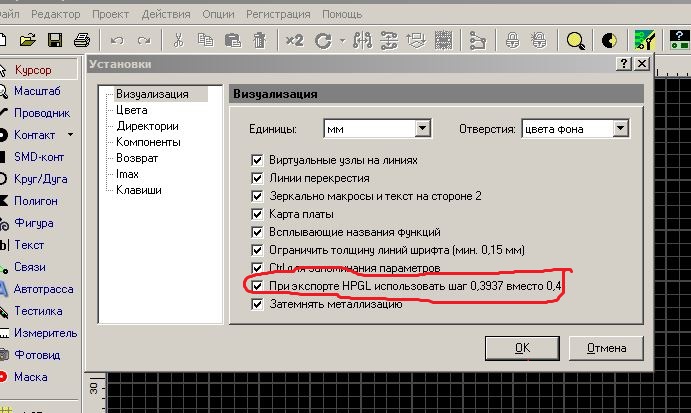This screenshot has height=413, width=691.
Task: Click the Group padlock icon
Action: [x=512, y=41]
